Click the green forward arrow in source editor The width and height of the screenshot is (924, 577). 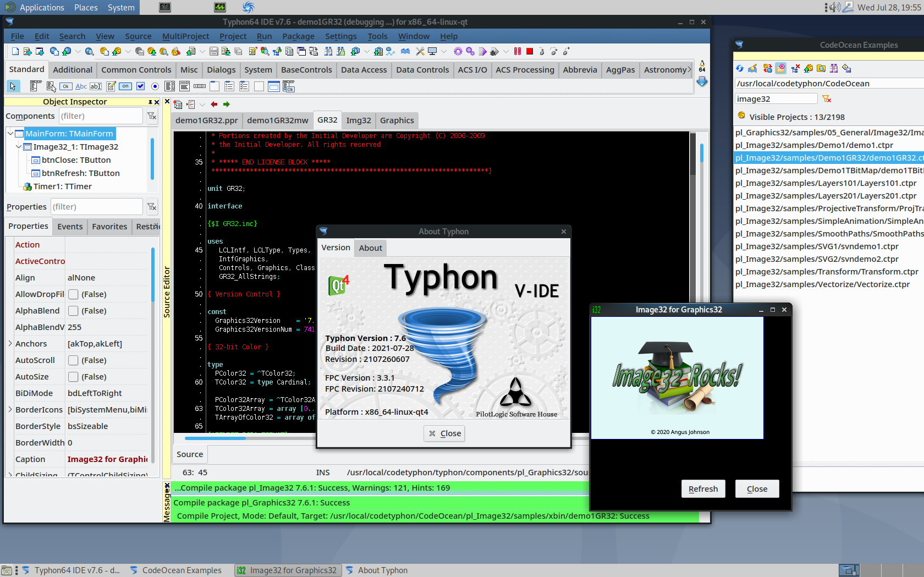click(x=227, y=104)
